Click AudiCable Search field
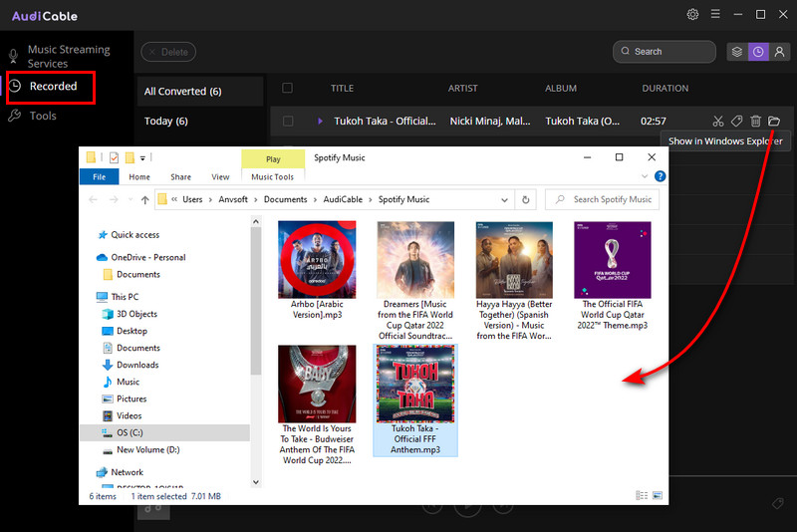 click(x=664, y=52)
